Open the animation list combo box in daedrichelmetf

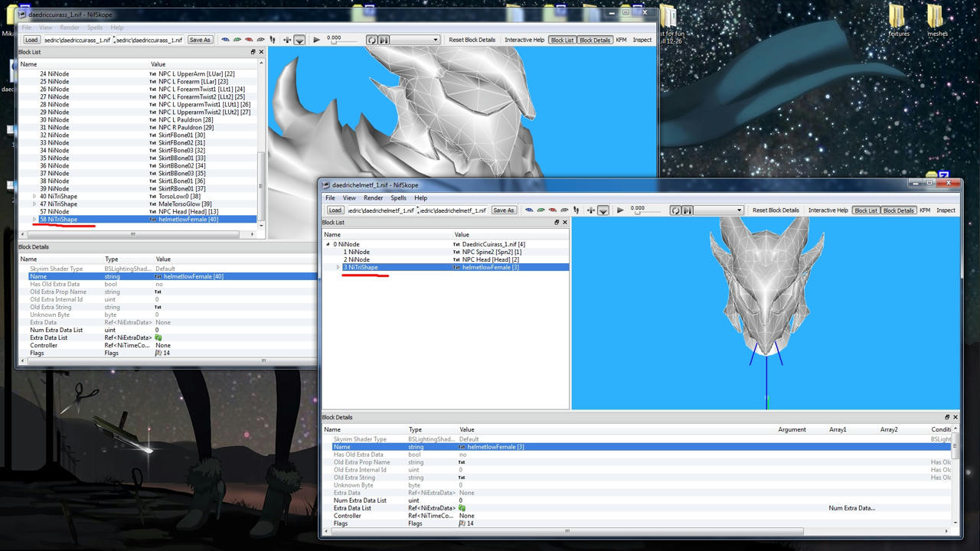tap(719, 210)
